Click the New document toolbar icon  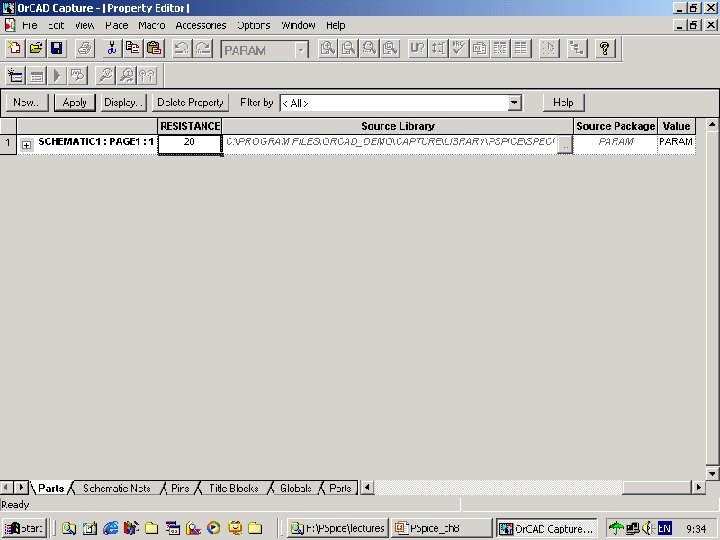(15, 48)
